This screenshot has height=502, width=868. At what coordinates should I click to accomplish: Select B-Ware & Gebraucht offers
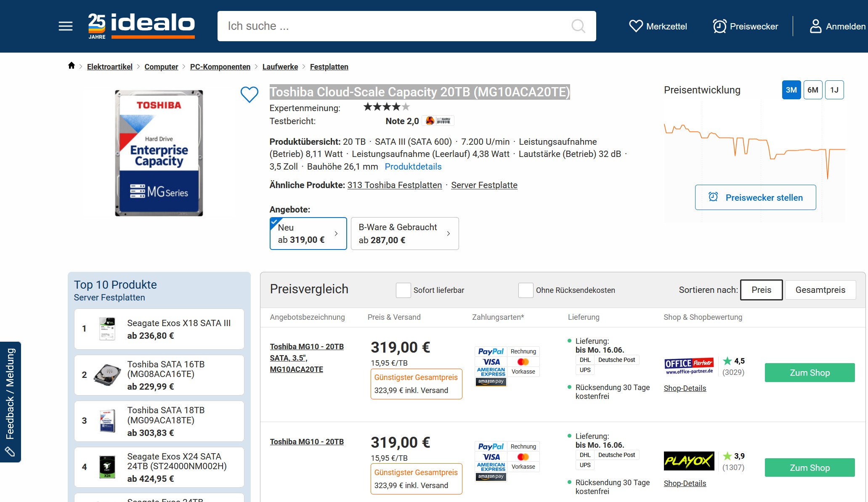[405, 234]
